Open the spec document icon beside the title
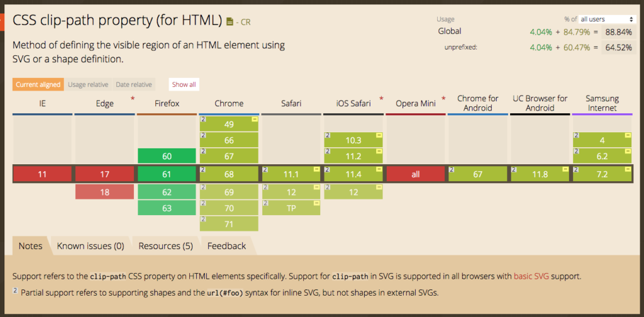This screenshot has width=644, height=317. [230, 22]
